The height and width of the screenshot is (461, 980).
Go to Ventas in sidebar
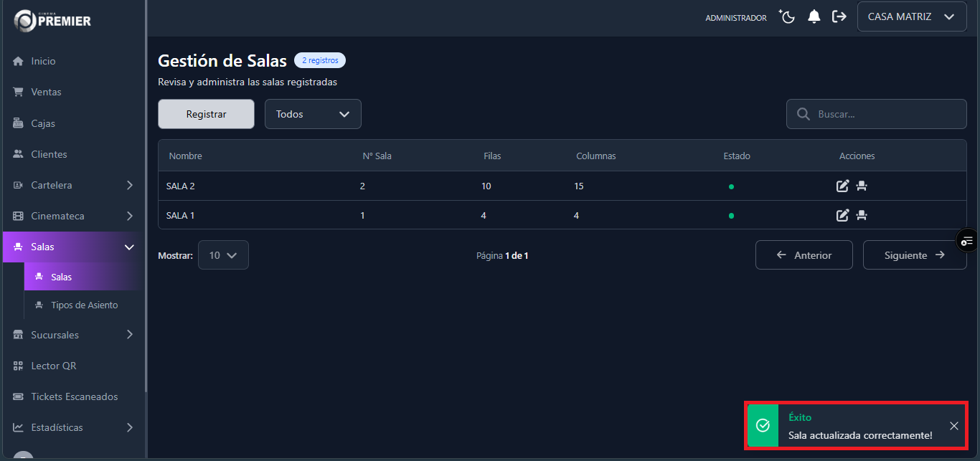click(46, 92)
